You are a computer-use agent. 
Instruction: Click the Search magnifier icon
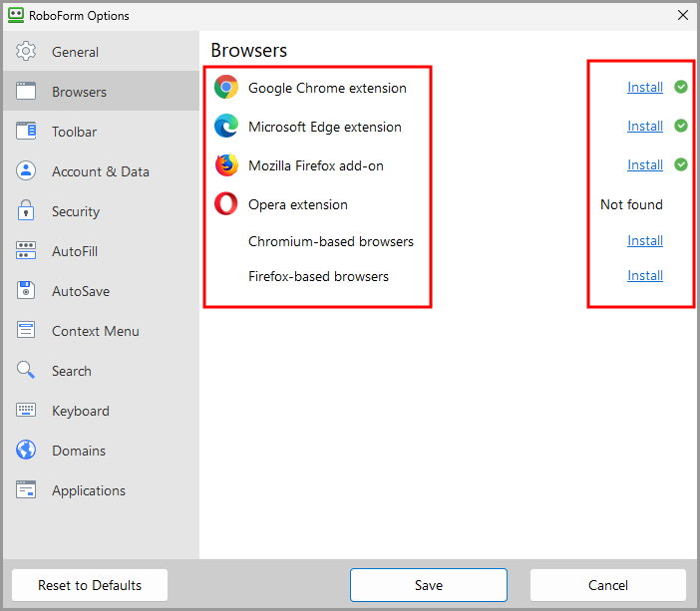pyautogui.click(x=26, y=370)
